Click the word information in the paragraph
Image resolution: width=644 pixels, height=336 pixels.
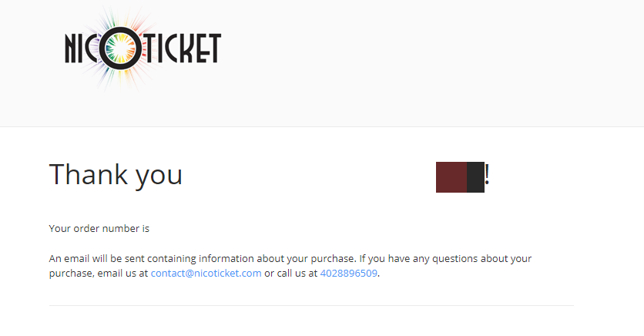[x=226, y=258]
